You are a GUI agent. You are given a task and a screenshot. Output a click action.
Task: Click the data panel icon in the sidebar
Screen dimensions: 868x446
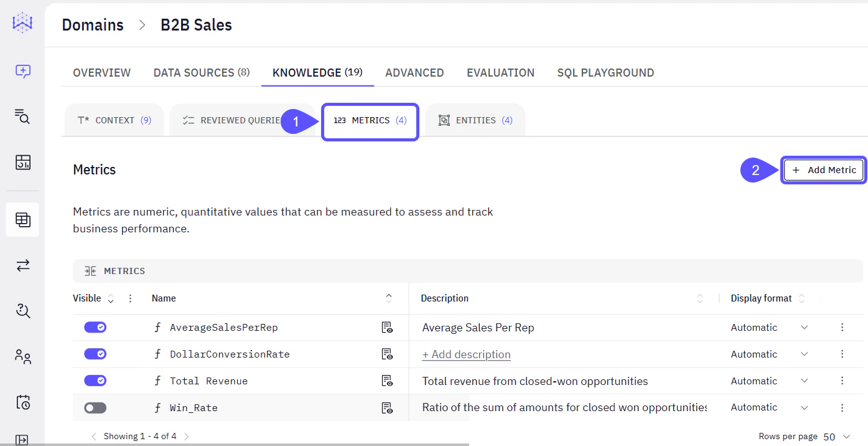click(22, 162)
